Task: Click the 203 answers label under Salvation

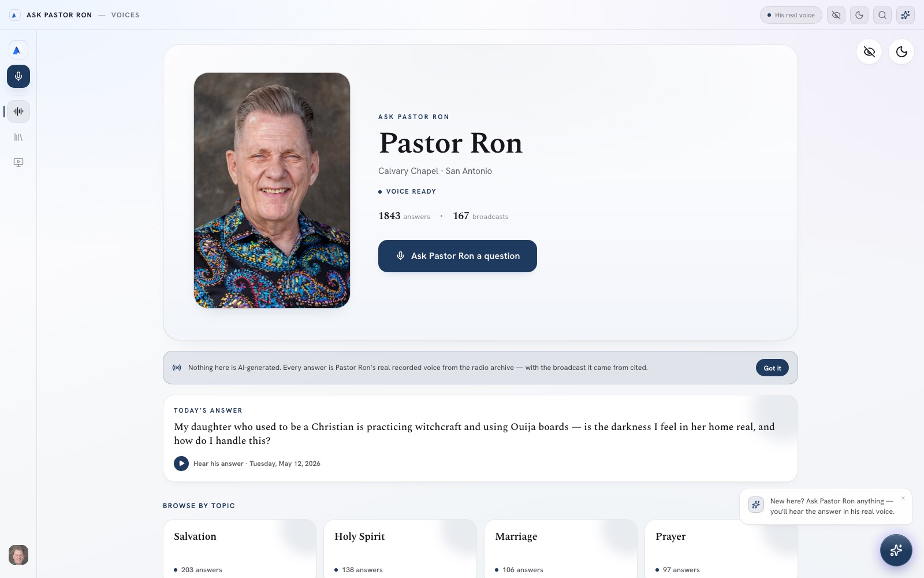Action: (x=198, y=570)
